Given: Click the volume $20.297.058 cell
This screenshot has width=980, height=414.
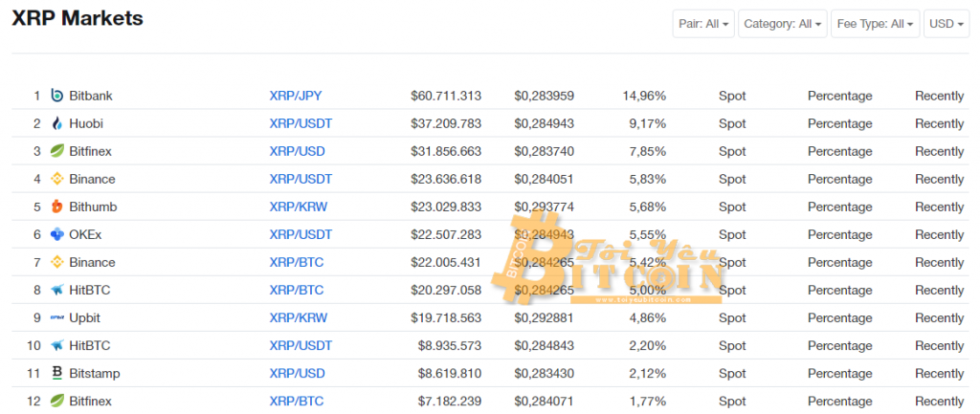Looking at the screenshot, I should 446,291.
